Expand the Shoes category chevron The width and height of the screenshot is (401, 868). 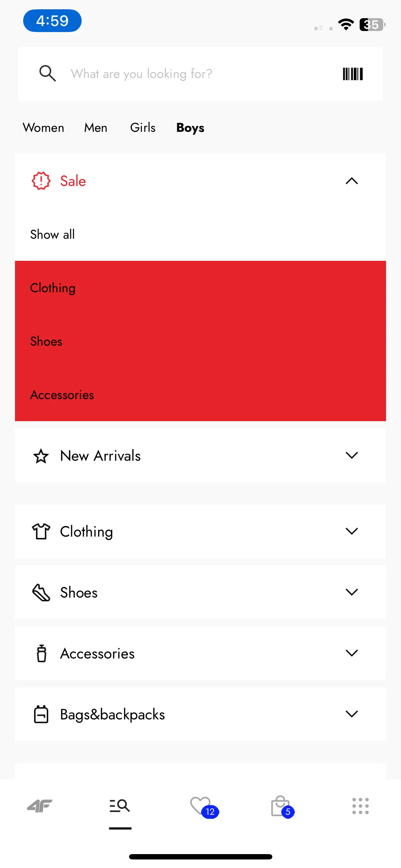coord(351,592)
